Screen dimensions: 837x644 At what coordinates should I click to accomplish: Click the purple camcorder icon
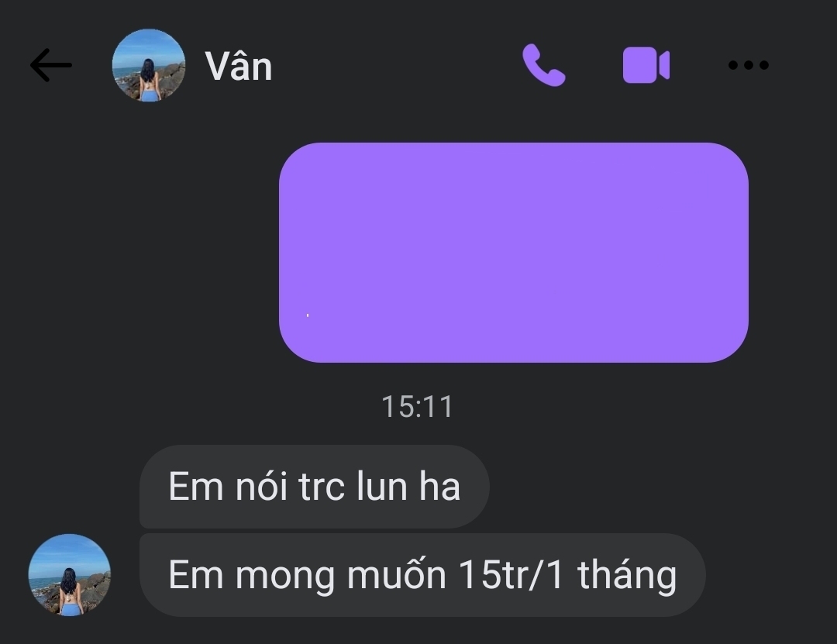click(646, 65)
